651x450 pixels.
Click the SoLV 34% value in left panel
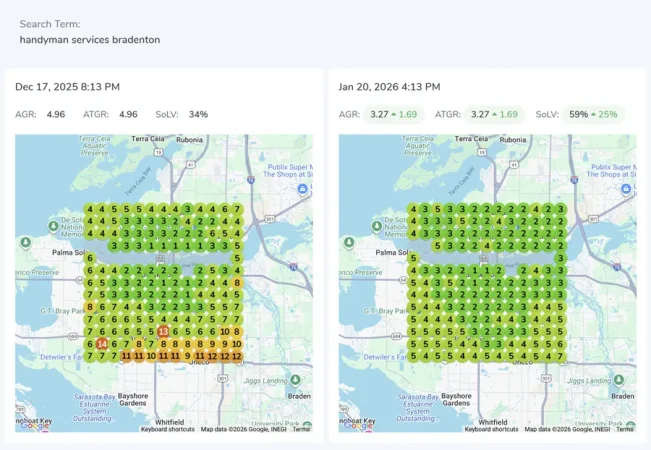point(198,115)
